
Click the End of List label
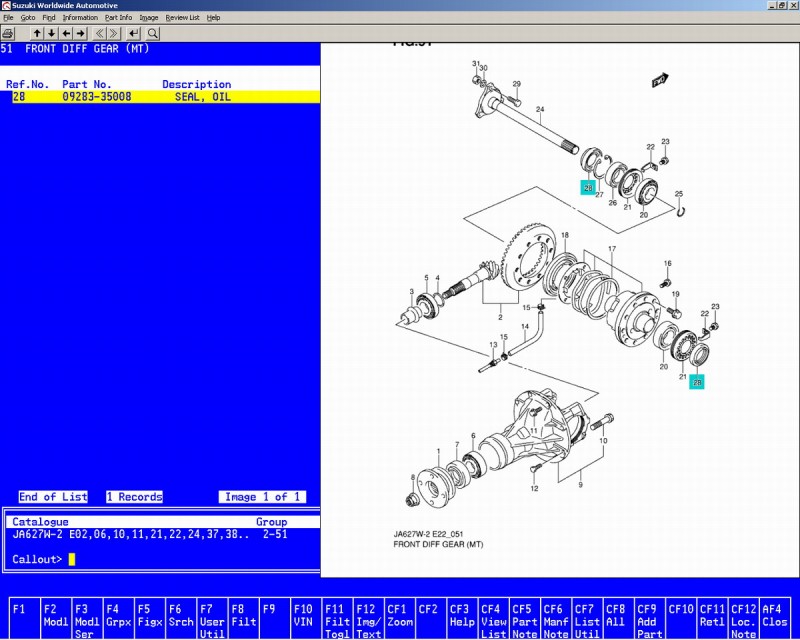point(53,497)
